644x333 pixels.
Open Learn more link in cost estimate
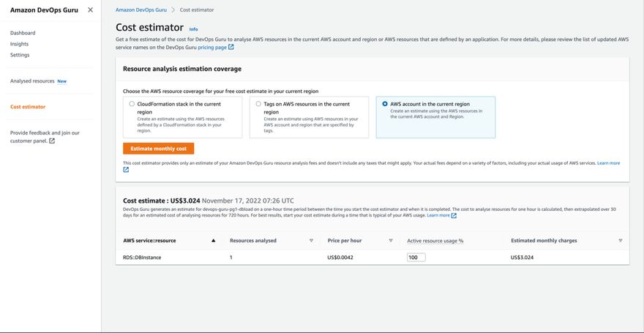[438, 215]
